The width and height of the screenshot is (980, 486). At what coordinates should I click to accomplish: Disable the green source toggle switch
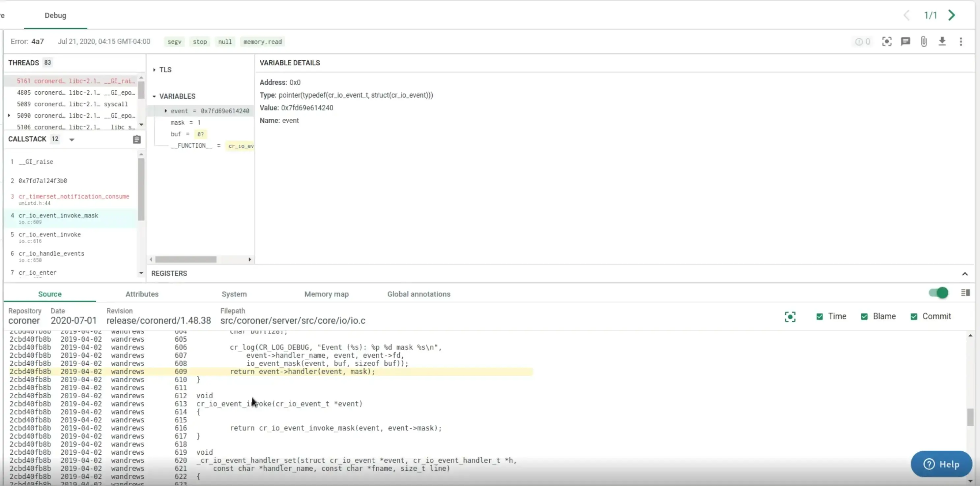click(938, 293)
